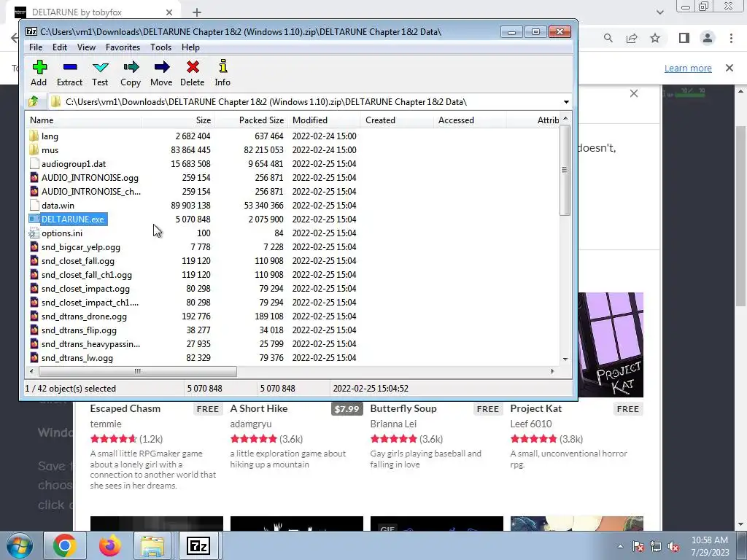
Task: Open the Chrome profile avatar
Action: 708,38
